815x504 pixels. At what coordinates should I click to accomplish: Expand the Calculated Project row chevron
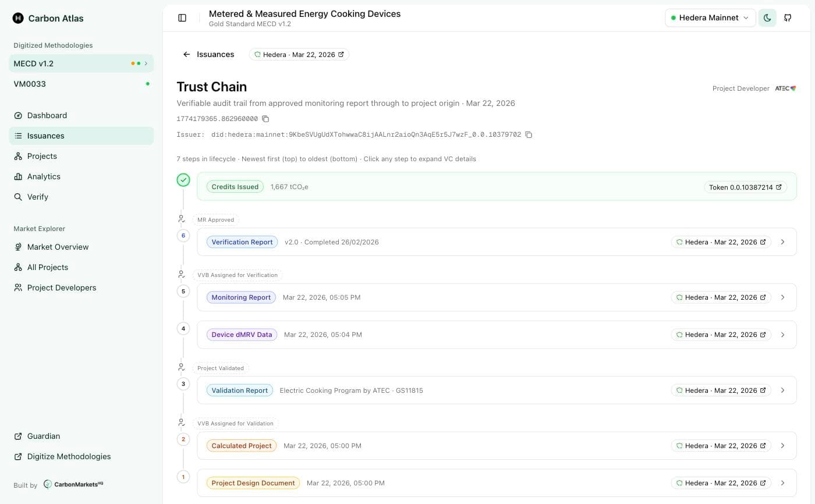click(x=782, y=446)
